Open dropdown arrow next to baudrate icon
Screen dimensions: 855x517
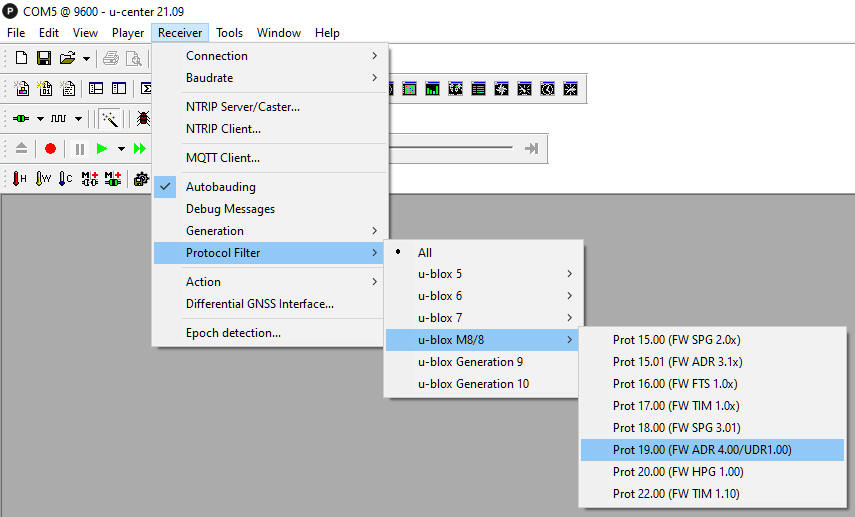pos(79,119)
